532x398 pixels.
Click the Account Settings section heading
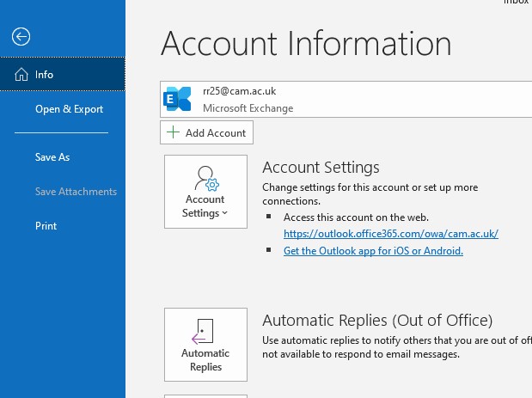[321, 168]
